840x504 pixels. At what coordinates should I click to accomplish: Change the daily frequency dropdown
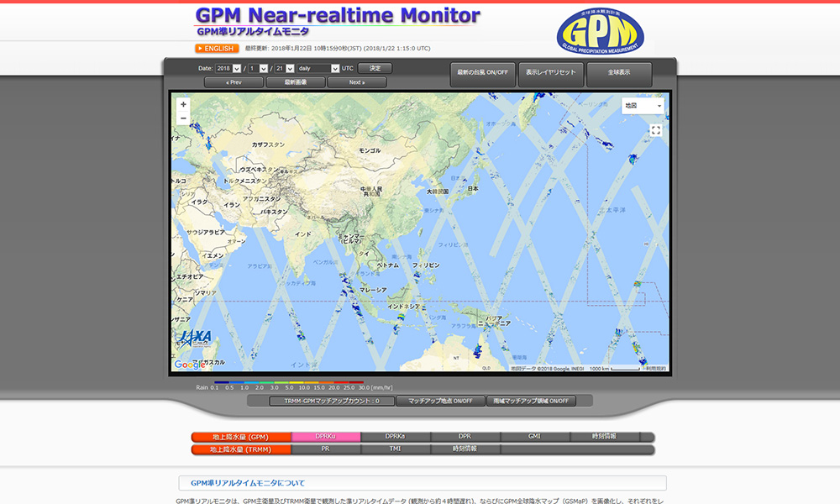coord(317,68)
